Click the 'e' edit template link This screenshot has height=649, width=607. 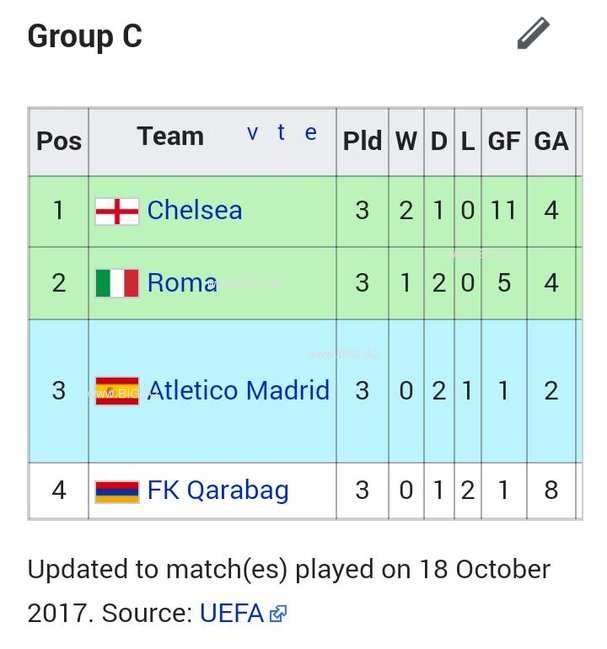point(311,133)
